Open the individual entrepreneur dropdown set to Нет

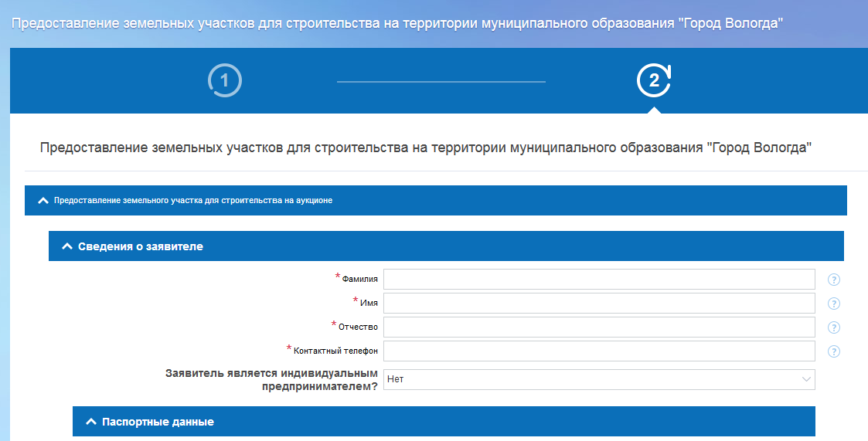(x=599, y=379)
